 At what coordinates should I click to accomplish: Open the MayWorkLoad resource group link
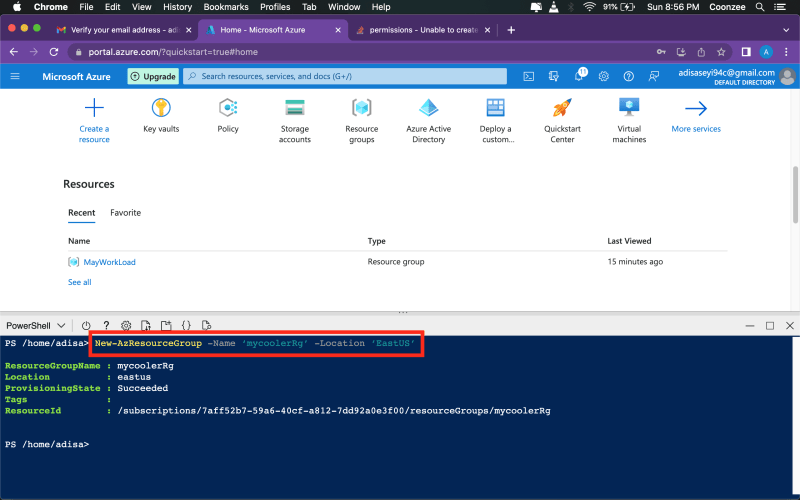109,262
